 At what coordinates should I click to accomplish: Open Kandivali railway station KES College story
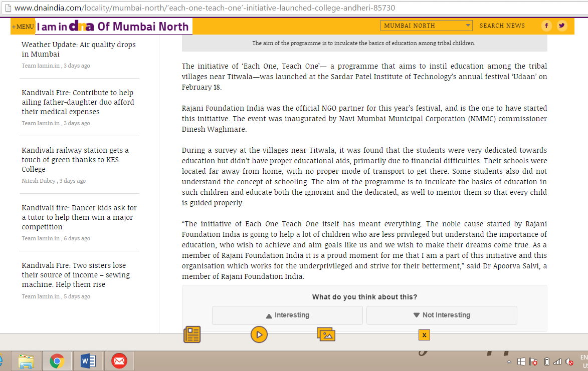(75, 160)
